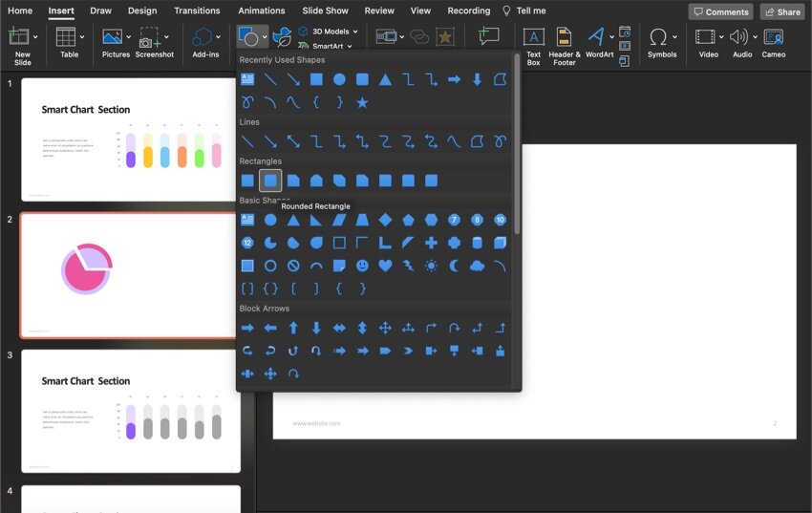The image size is (812, 513).
Task: Open the Table dropdown in the ribbon
Action: (82, 37)
